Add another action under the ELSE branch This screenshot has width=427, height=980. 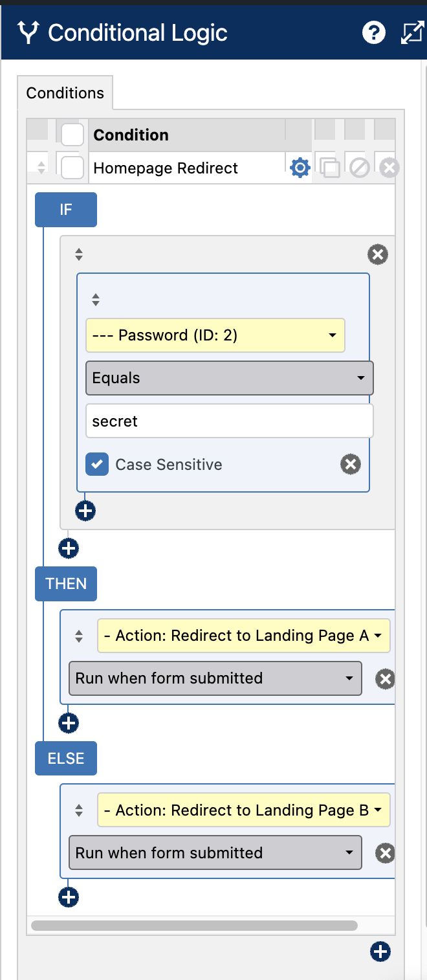[68, 897]
